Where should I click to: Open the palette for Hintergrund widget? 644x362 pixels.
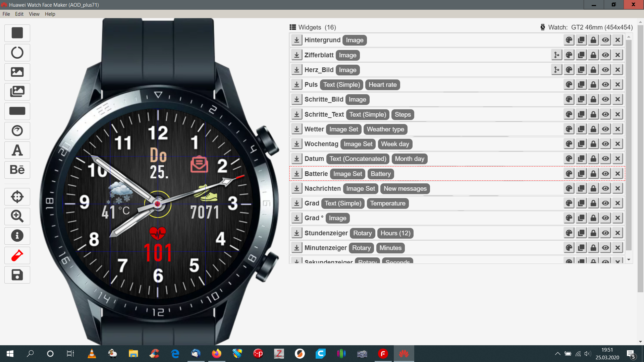pos(569,40)
